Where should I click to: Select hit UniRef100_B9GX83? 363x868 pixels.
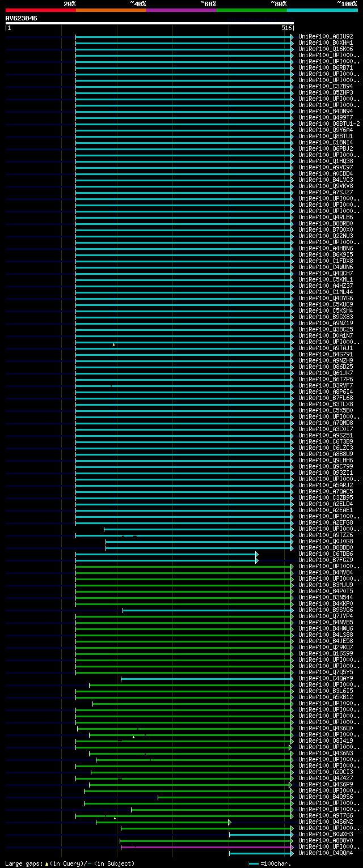(326, 317)
